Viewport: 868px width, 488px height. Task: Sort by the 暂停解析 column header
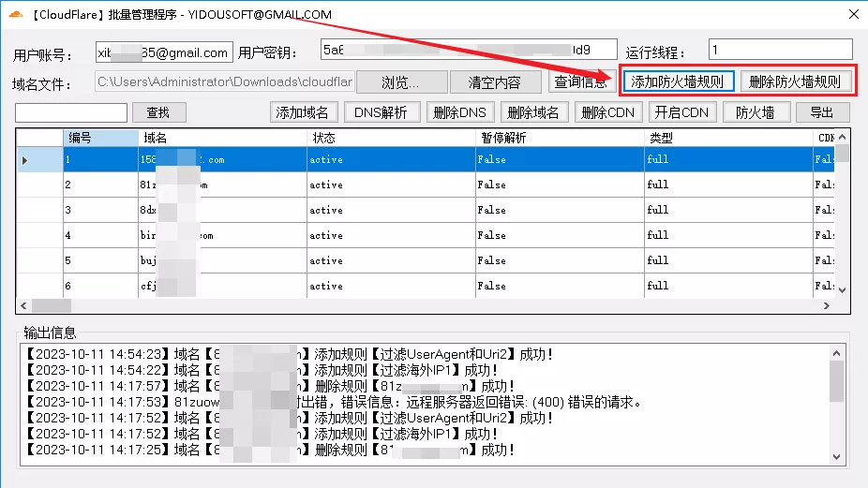pos(560,138)
